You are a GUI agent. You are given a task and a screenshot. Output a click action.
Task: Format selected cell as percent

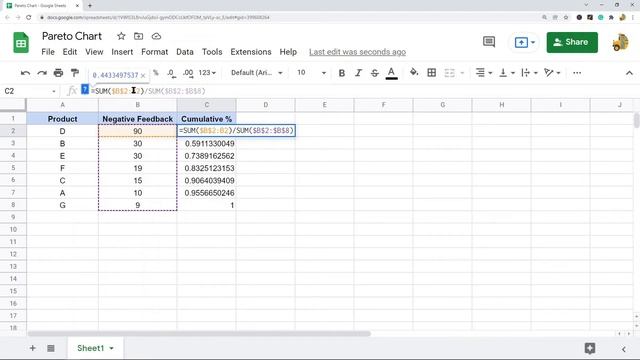coord(156,73)
